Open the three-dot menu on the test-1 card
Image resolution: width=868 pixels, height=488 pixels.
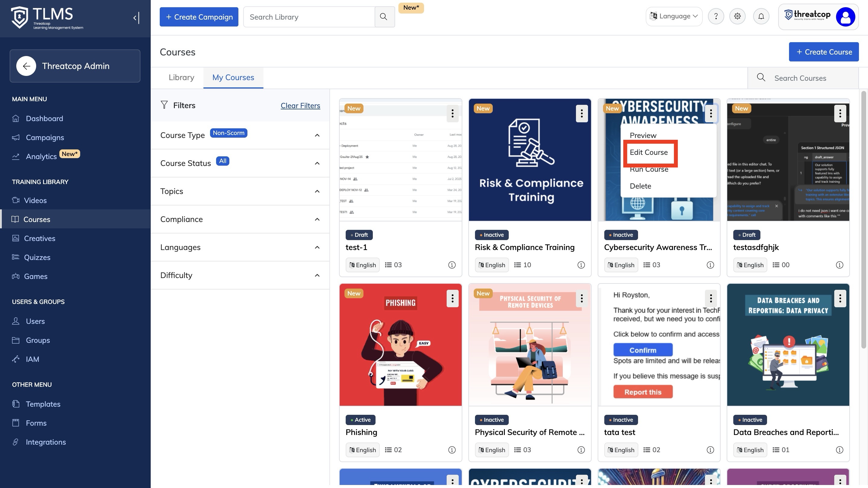452,113
